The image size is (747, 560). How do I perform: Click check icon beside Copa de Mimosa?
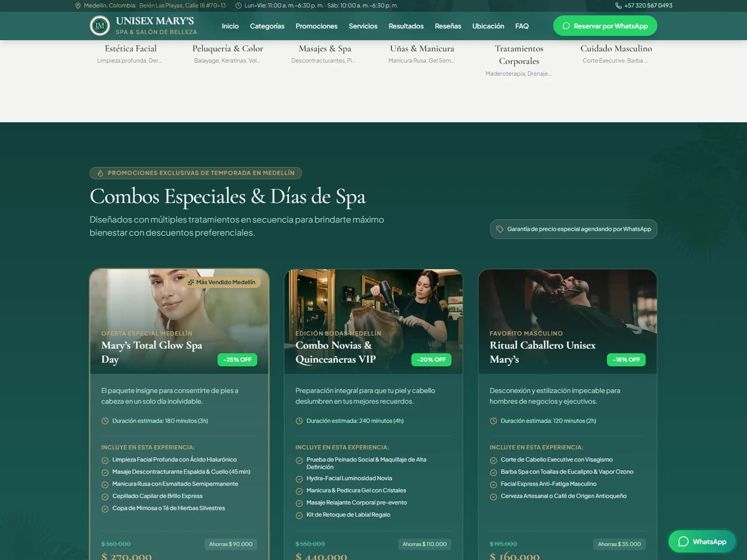point(105,509)
